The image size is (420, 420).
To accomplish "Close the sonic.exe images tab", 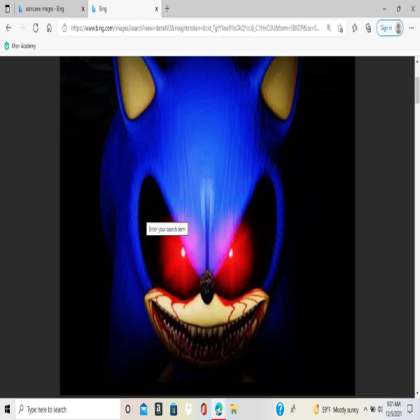I will (83, 9).
